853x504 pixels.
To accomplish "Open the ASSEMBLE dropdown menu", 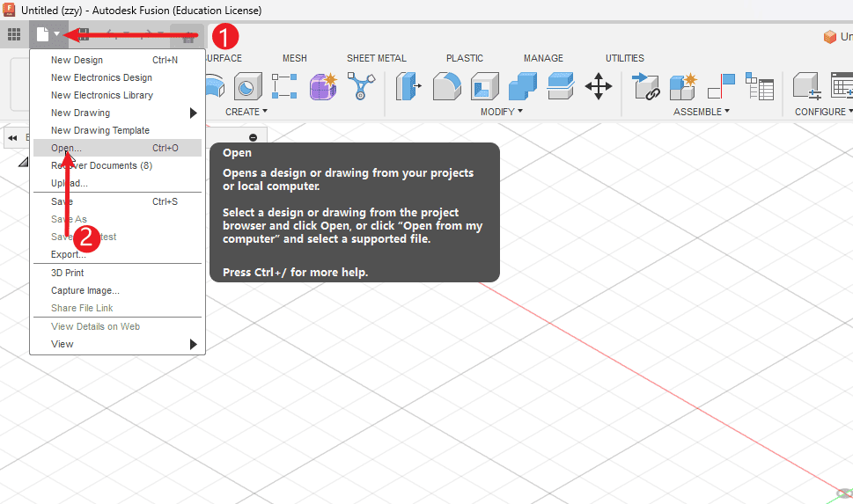I will 702,112.
